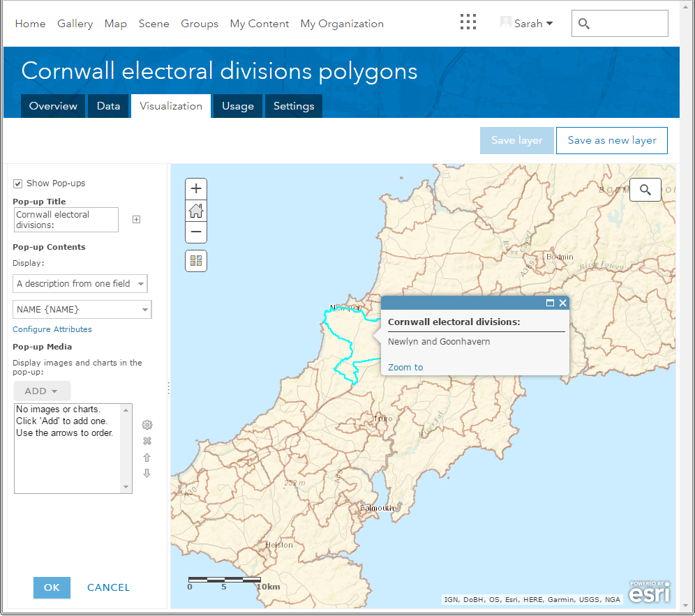Select the Visualization tab
The height and width of the screenshot is (616, 695).
(x=171, y=106)
